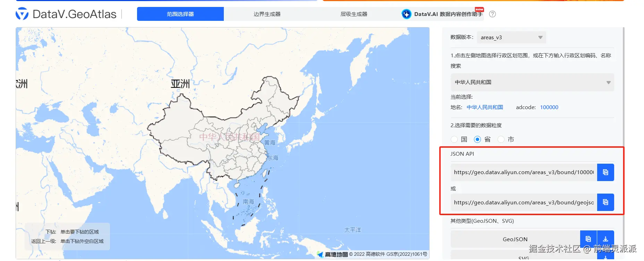Copy the first JSON API URL

605,172
